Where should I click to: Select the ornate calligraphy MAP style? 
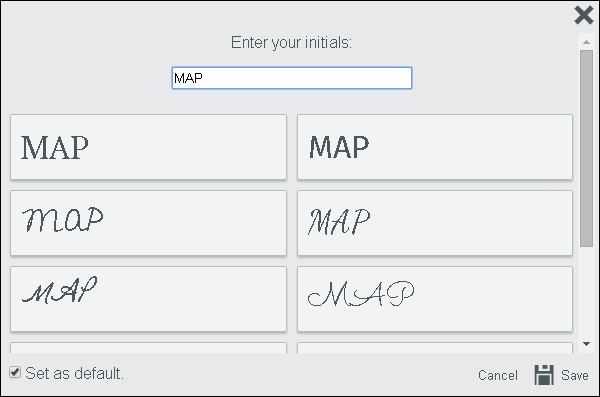click(435, 299)
